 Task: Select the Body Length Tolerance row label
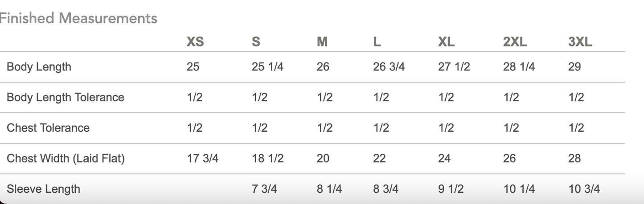click(x=65, y=97)
